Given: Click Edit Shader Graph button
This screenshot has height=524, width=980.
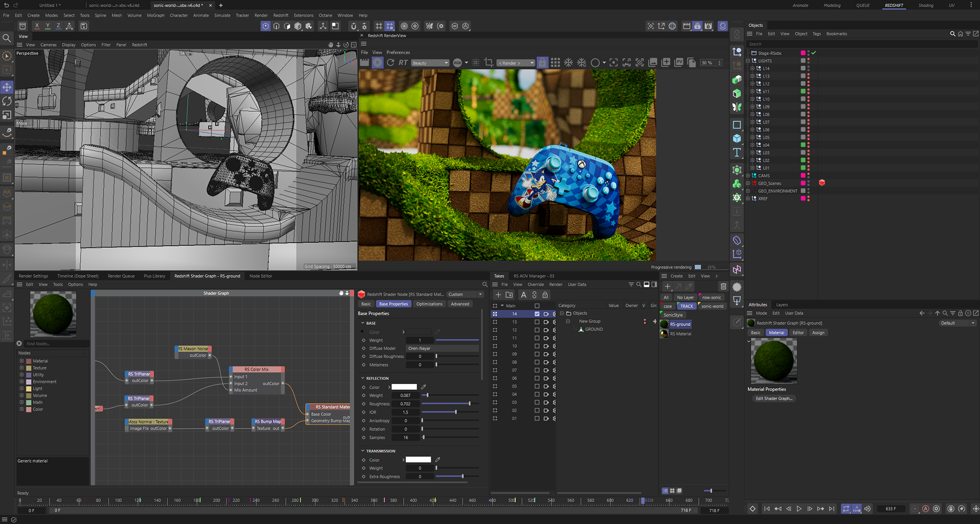Looking at the screenshot, I should coord(774,398).
